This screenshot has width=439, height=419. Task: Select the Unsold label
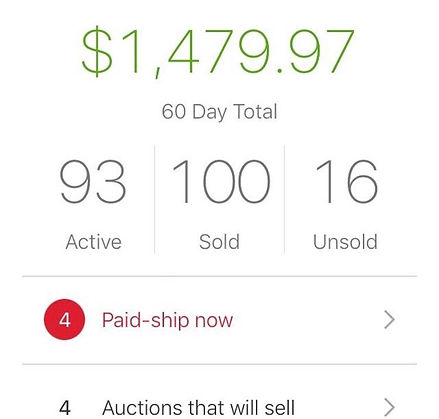pos(345,242)
